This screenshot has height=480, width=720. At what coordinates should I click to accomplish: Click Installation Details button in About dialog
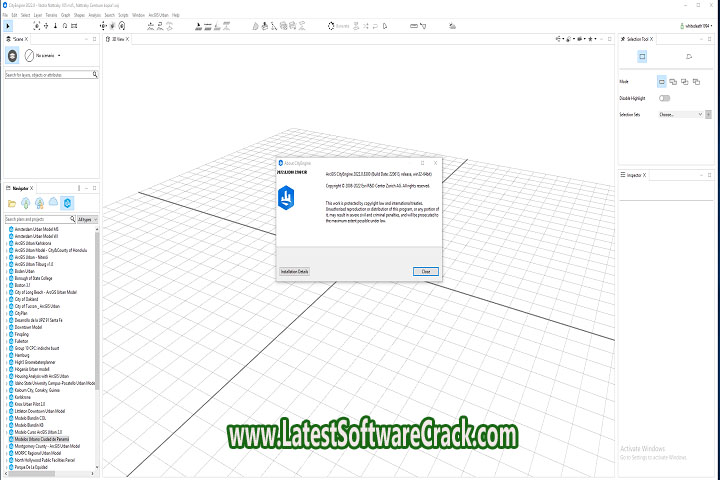(294, 271)
